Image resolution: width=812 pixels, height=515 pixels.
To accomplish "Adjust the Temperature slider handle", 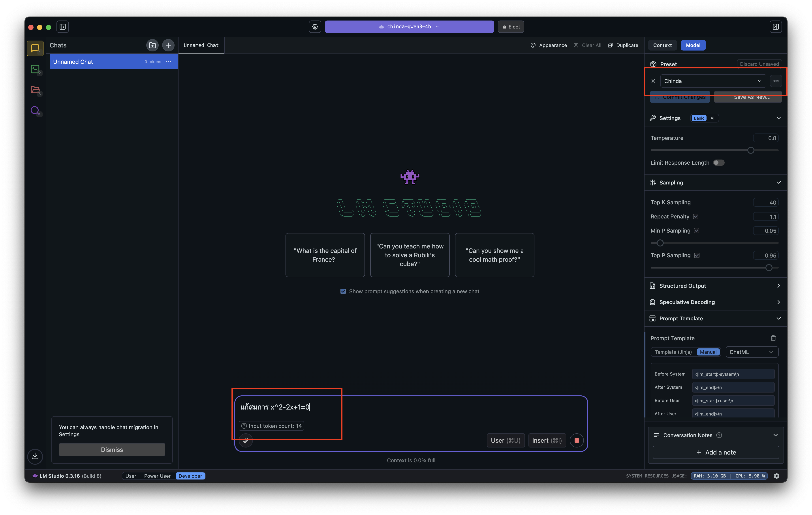I will point(751,150).
